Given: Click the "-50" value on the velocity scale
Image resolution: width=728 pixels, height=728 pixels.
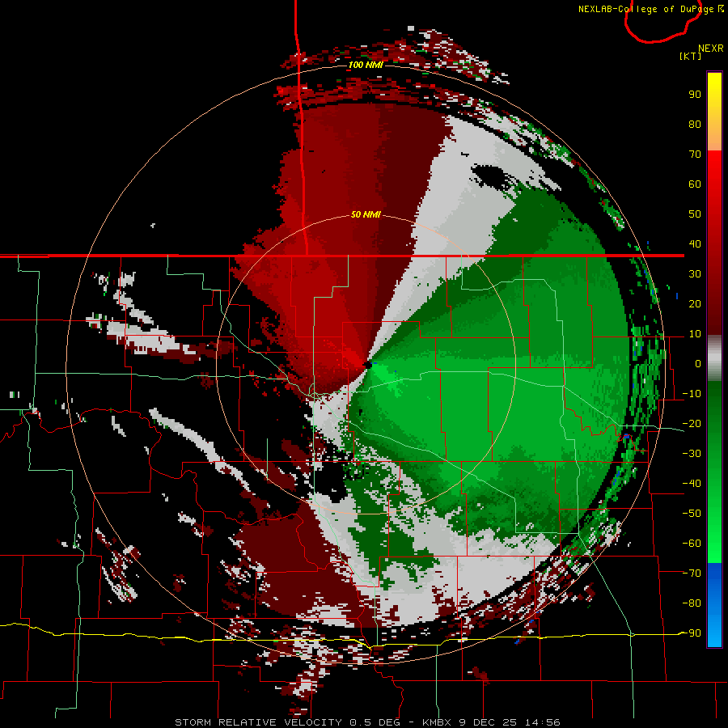Looking at the screenshot, I should [x=692, y=514].
